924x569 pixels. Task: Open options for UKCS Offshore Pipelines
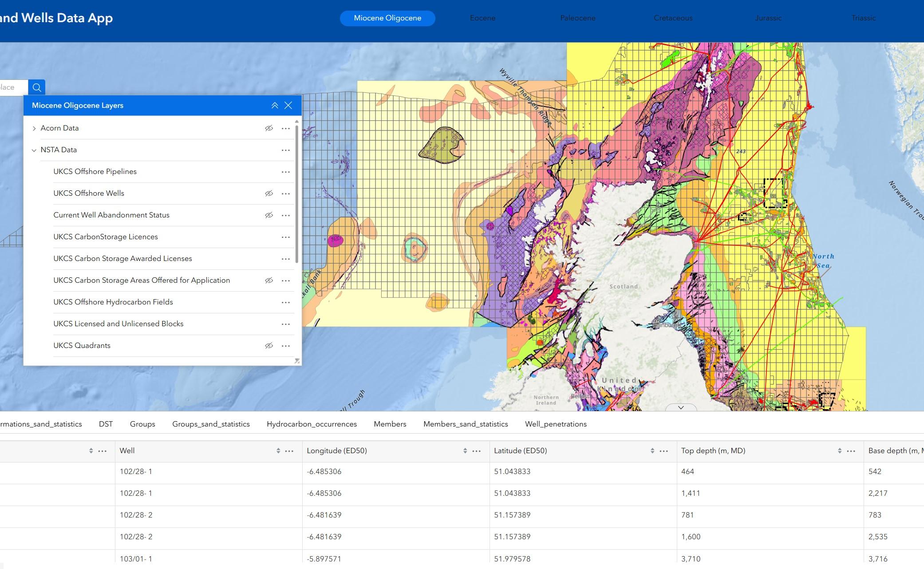click(x=286, y=172)
